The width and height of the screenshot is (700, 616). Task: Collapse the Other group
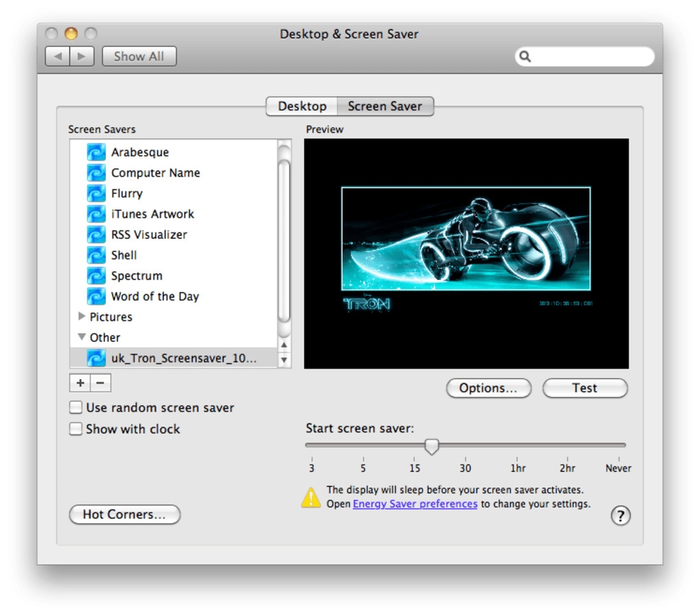82,336
